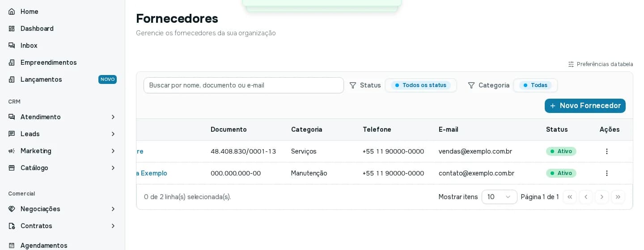This screenshot has width=644, height=250.
Task: Open Lançamentos from the sidebar
Action: point(41,79)
